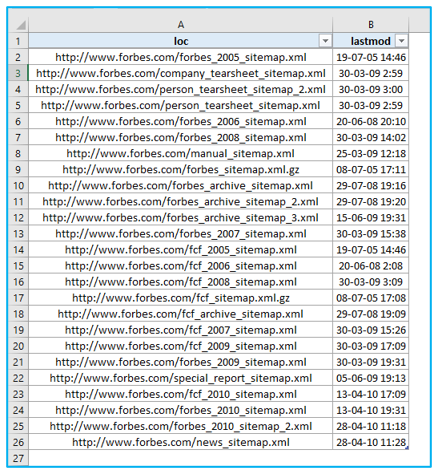Image resolution: width=440 pixels, height=476 pixels.
Task: Select lastmod cell 28-04-10 11:18
Action: tap(371, 426)
